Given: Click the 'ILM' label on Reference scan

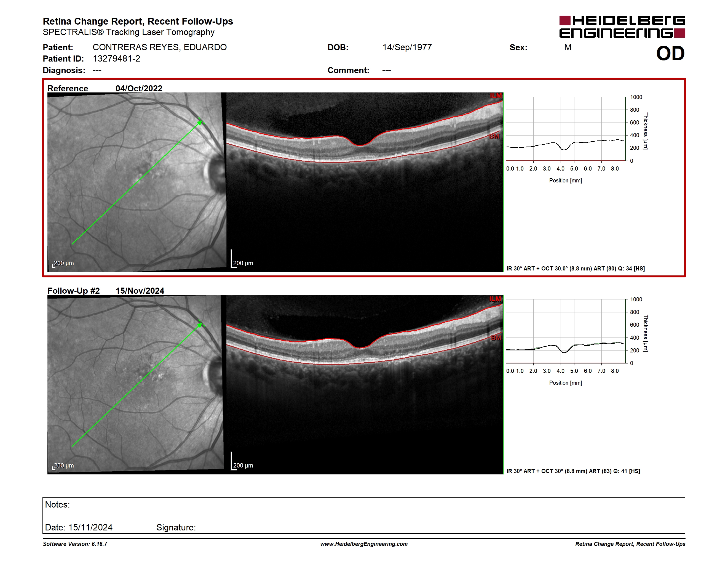Looking at the screenshot, I should (496, 96).
